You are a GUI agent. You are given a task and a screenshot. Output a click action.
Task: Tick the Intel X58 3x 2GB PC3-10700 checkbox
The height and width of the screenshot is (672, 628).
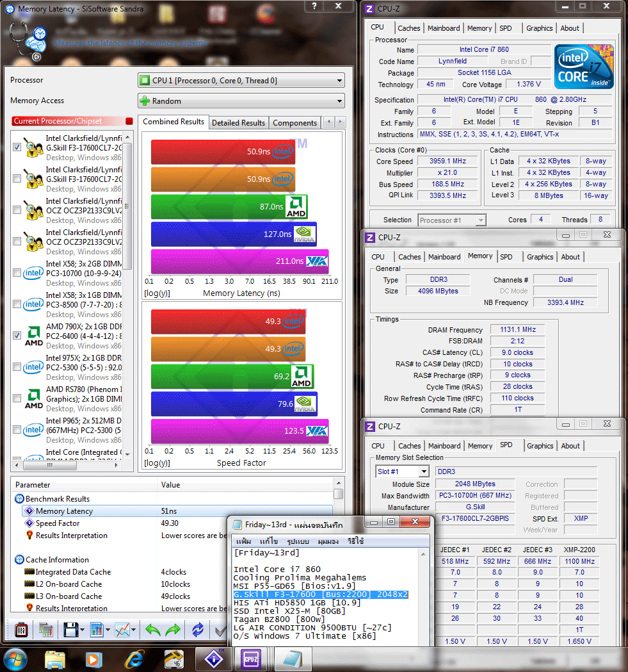17,273
